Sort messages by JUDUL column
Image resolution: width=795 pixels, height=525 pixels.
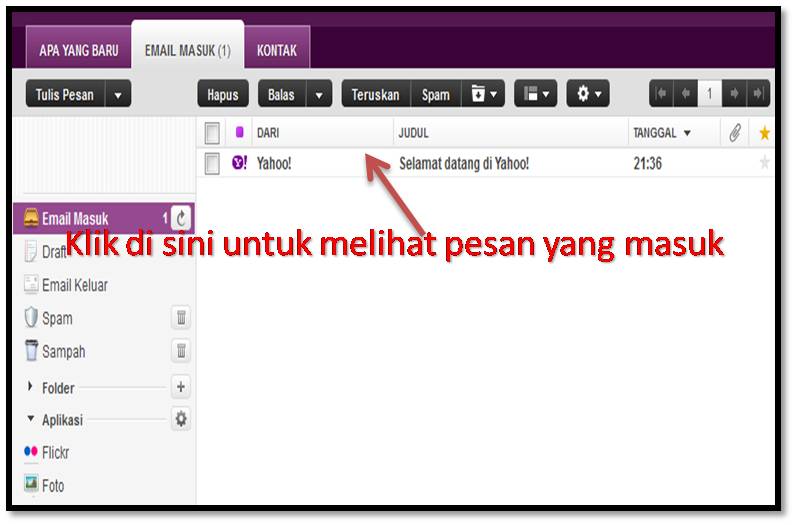tap(413, 133)
